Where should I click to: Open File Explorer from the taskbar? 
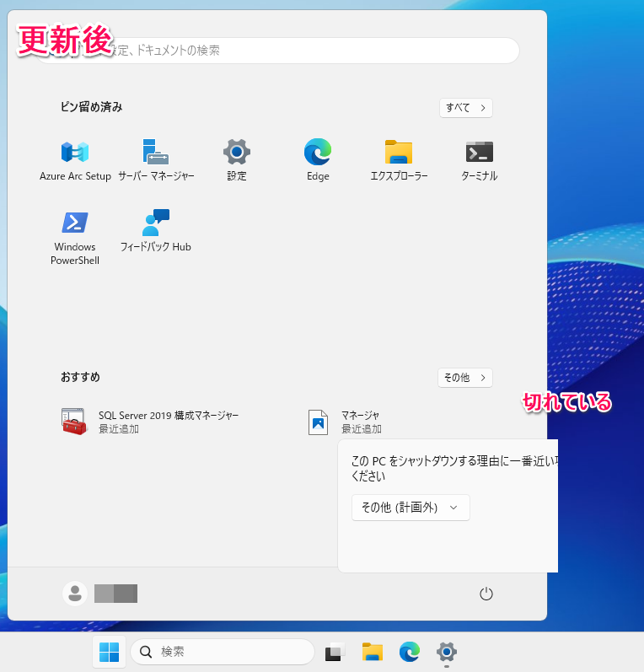click(x=372, y=652)
